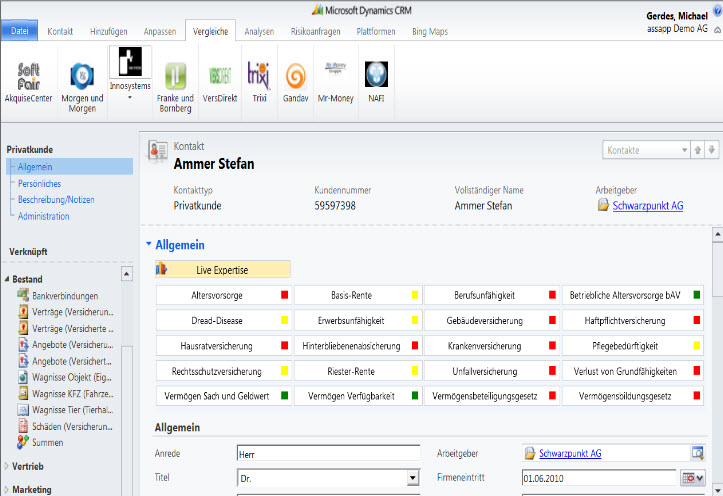Open the Haftpflichtversicherung tile
This screenshot has height=496, width=723.
coord(633,320)
